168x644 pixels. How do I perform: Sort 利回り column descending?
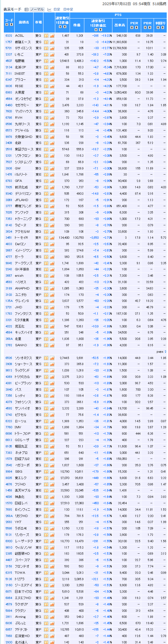tap(163, 28)
